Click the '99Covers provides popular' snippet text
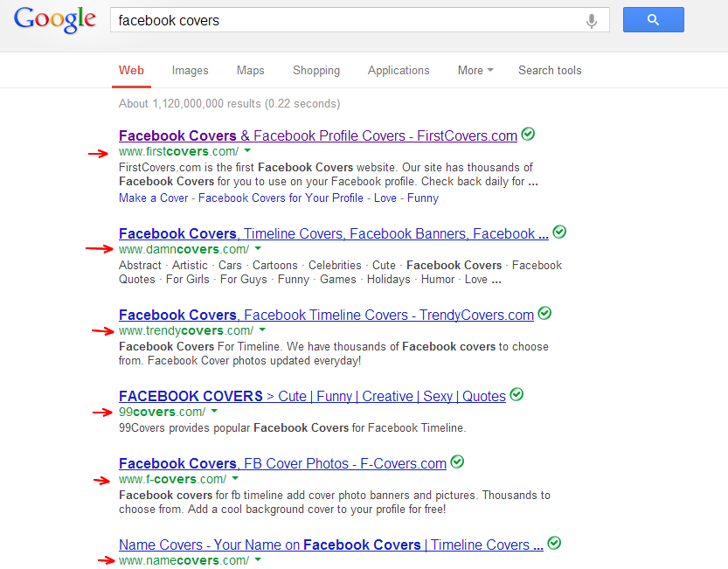728x569 pixels. click(x=293, y=427)
